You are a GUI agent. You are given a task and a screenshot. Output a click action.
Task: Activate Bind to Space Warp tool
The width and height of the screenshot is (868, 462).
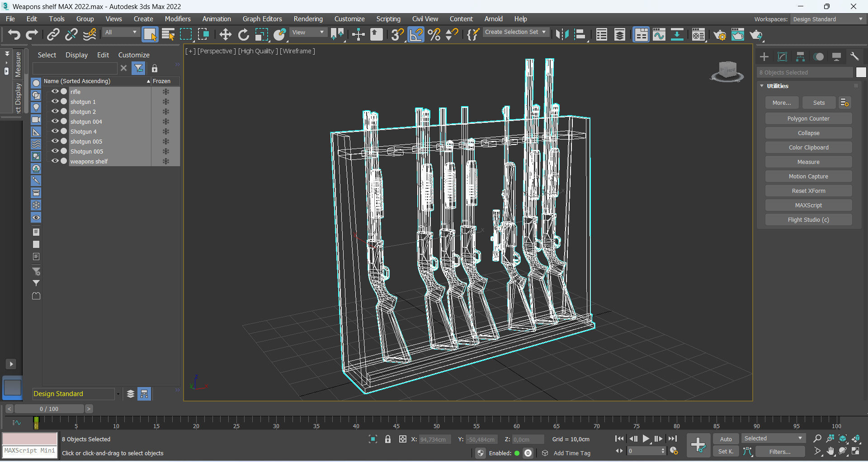90,35
